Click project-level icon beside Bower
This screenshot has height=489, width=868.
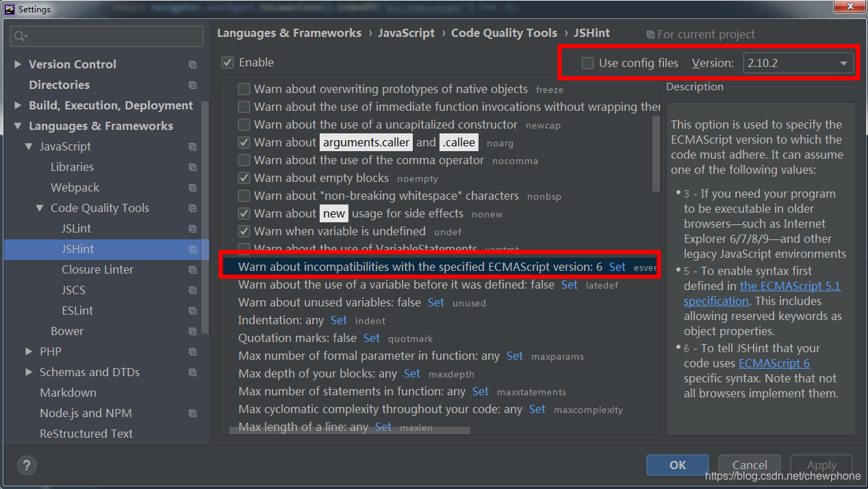[192, 331]
